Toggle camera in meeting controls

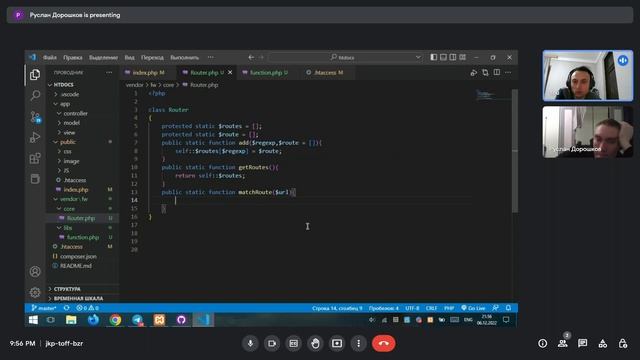[272, 344]
